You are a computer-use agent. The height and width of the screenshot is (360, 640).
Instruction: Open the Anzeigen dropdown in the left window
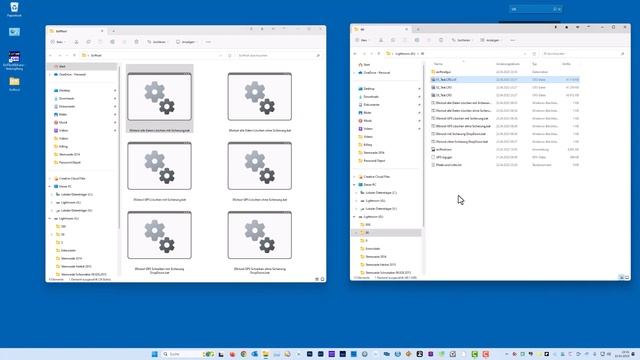point(187,42)
